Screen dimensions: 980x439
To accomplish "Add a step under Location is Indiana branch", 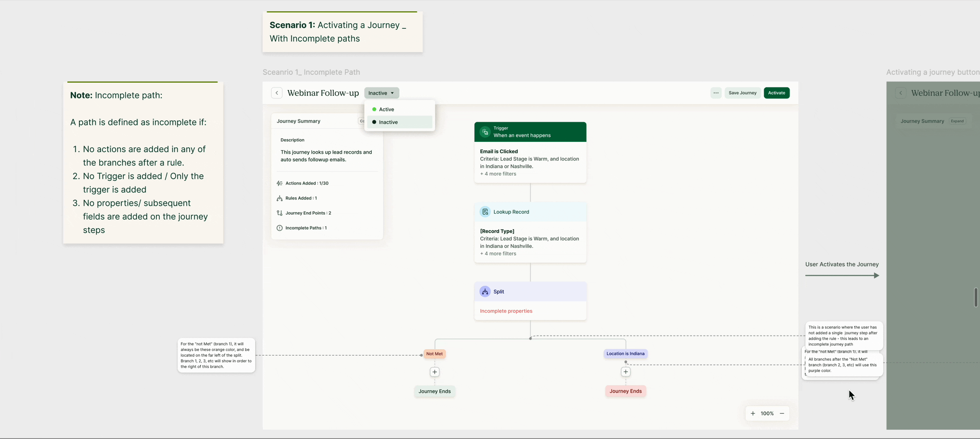I will tap(625, 372).
